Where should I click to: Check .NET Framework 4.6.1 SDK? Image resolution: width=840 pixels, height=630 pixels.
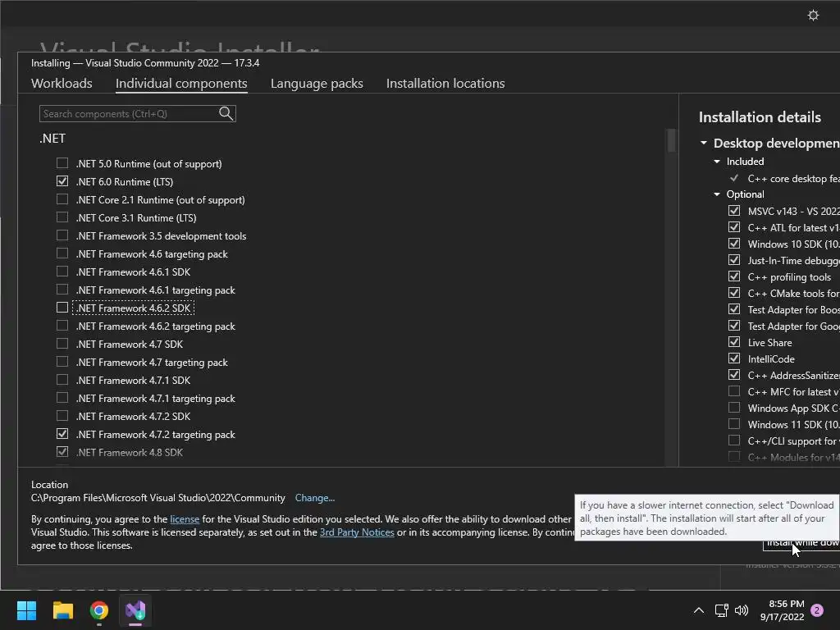(x=62, y=271)
